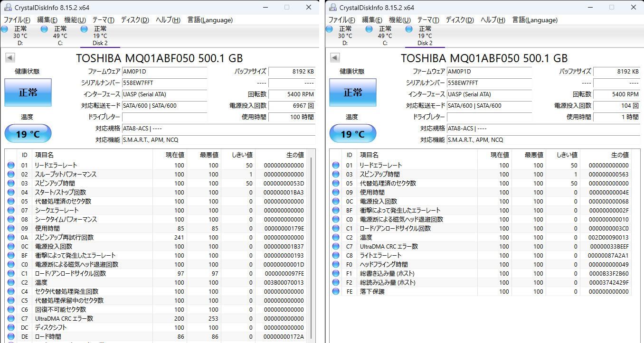This screenshot has height=343, width=644.
Task: Open the 言語(Language) menu
Action: pyautogui.click(x=209, y=20)
